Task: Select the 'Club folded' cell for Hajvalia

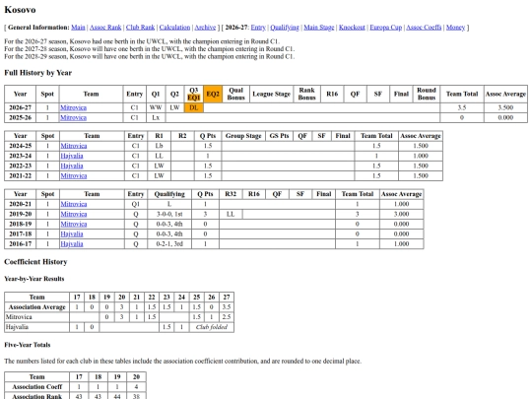Action: click(x=212, y=327)
